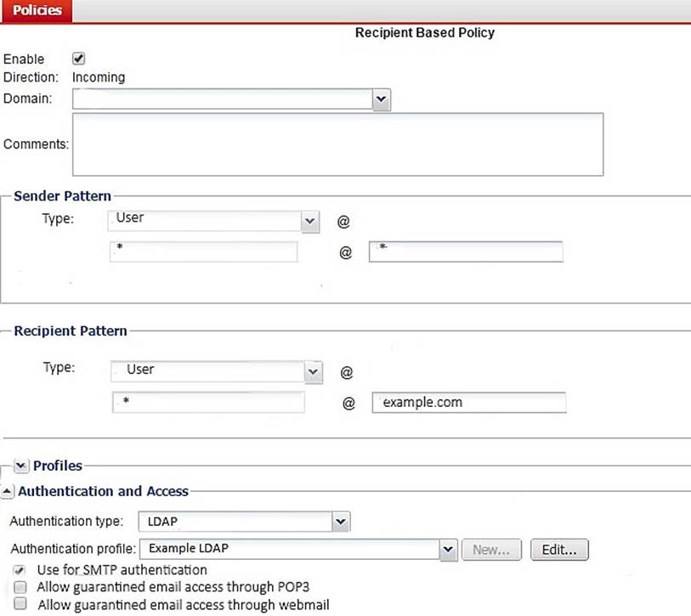Expand the Profiles section arrow
Screen dimensions: 691x616
coord(22,466)
